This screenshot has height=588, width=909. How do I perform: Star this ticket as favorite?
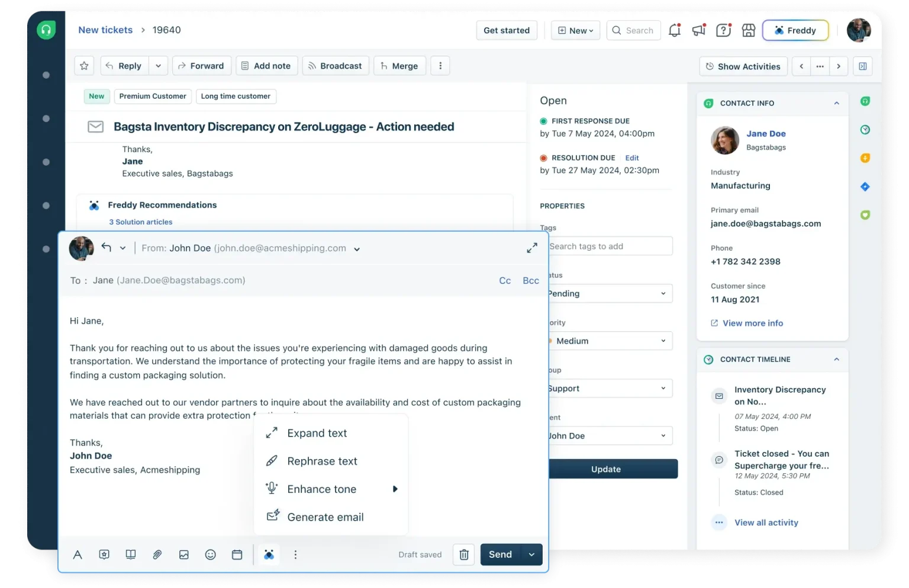click(84, 66)
